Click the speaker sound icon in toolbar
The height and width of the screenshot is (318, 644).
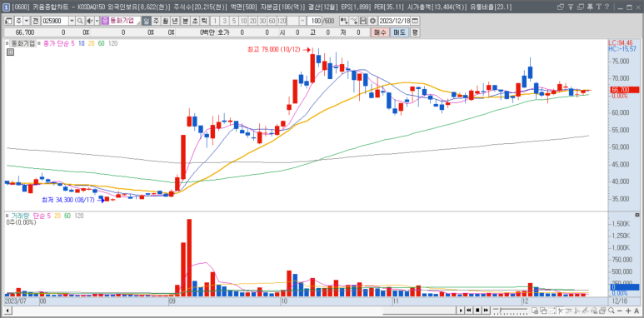click(90, 21)
